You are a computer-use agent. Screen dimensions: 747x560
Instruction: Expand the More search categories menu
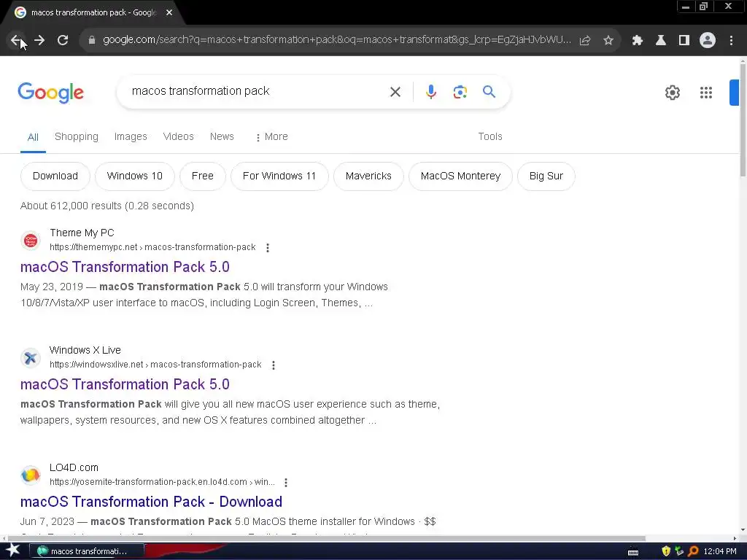coord(271,136)
